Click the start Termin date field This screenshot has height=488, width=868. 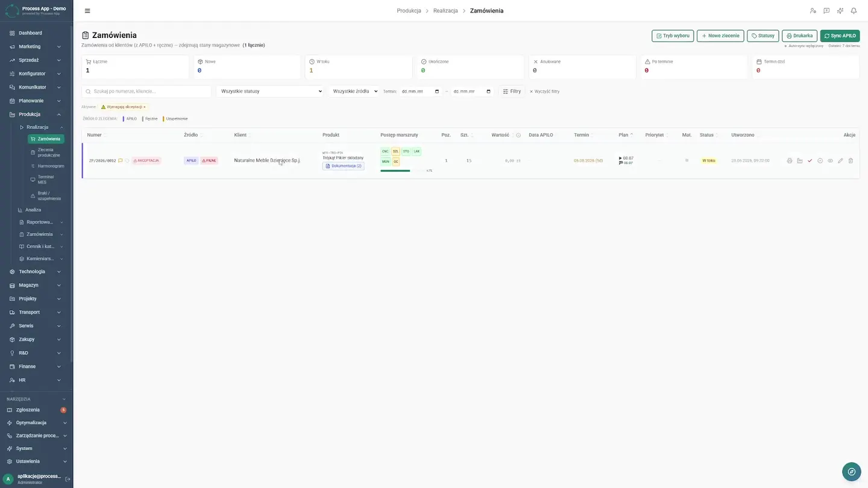(421, 91)
